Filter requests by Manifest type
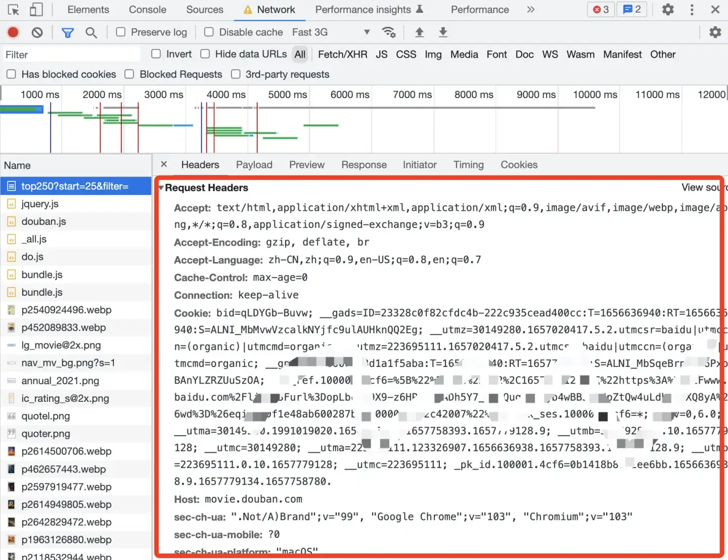This screenshot has height=560, width=728. tap(622, 54)
